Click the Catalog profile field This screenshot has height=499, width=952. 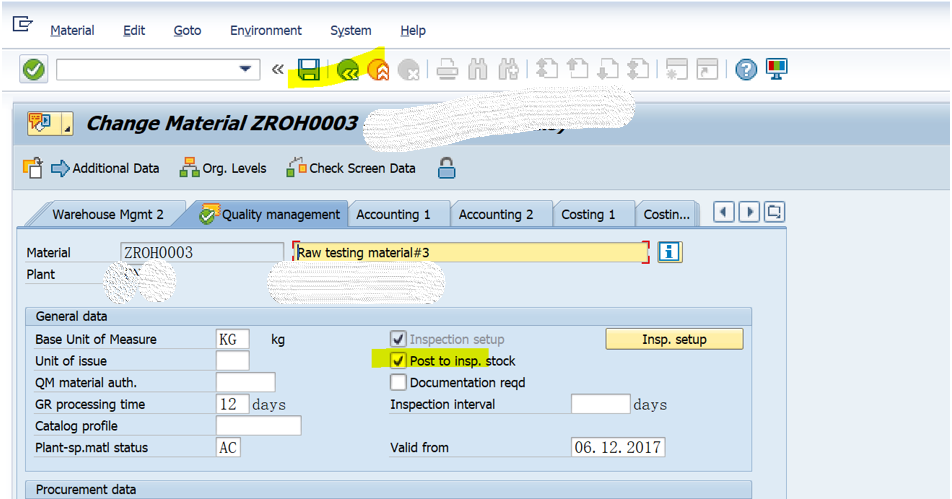click(x=259, y=426)
